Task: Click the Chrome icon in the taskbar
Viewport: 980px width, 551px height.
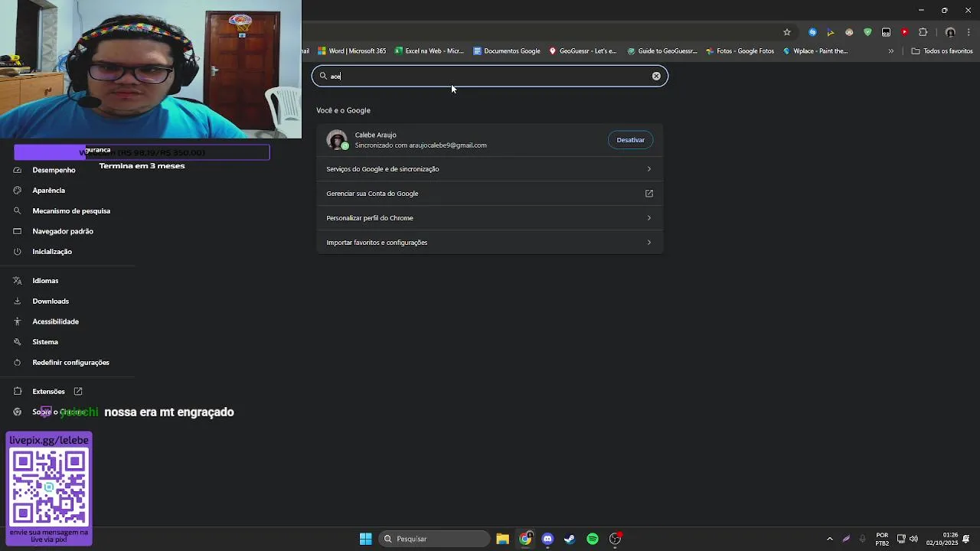Action: tap(525, 539)
